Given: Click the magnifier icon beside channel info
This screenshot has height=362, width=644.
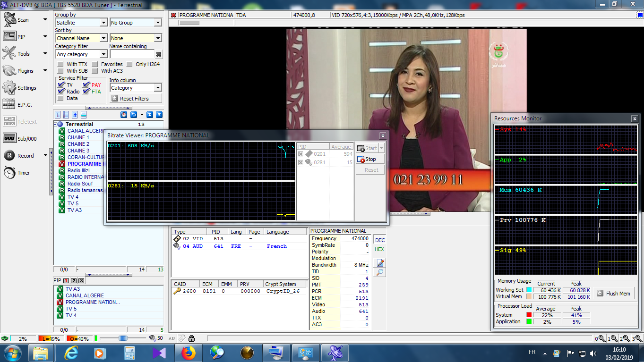Looking at the screenshot, I should (380, 272).
